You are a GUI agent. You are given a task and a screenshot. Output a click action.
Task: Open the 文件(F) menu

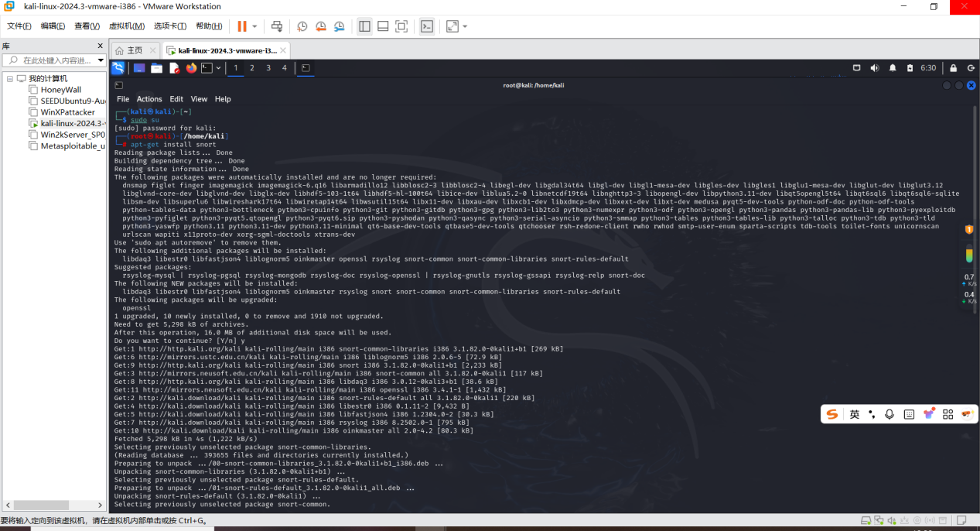tap(19, 26)
